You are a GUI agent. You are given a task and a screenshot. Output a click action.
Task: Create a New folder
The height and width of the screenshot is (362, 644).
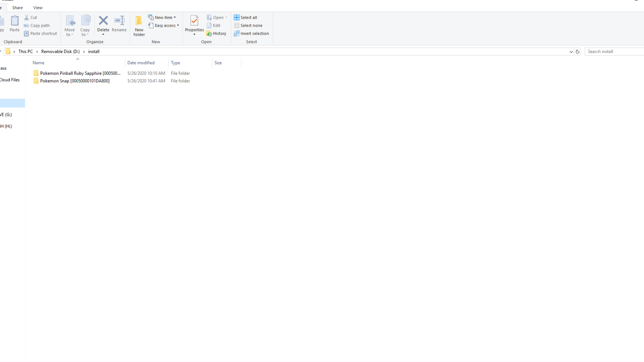[x=139, y=26]
